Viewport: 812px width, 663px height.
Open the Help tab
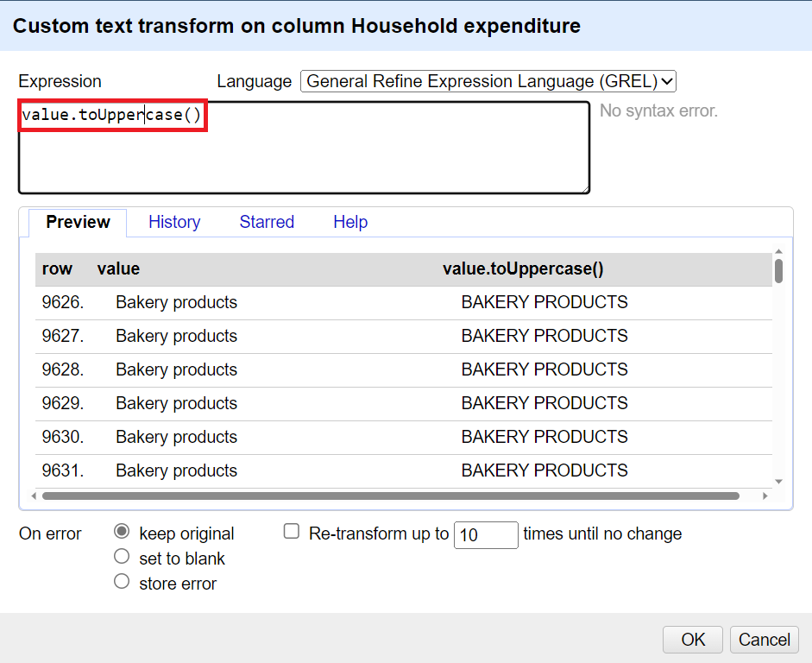(x=350, y=222)
